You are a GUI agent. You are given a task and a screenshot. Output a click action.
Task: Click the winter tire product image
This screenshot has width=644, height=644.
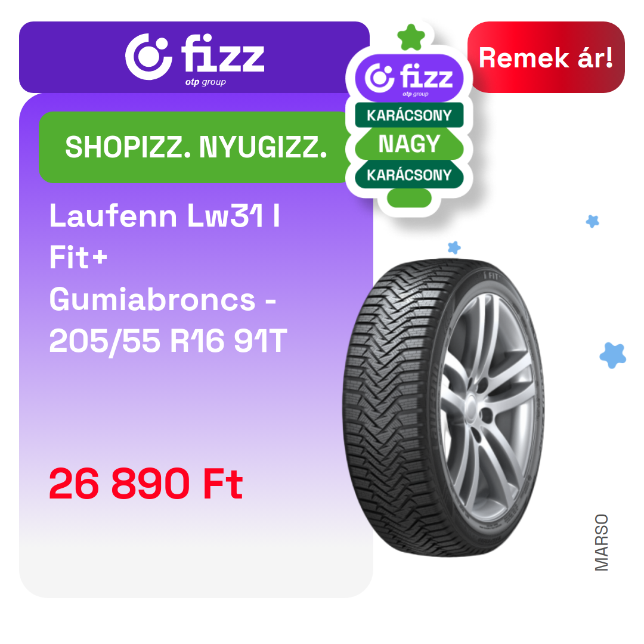[x=444, y=407]
